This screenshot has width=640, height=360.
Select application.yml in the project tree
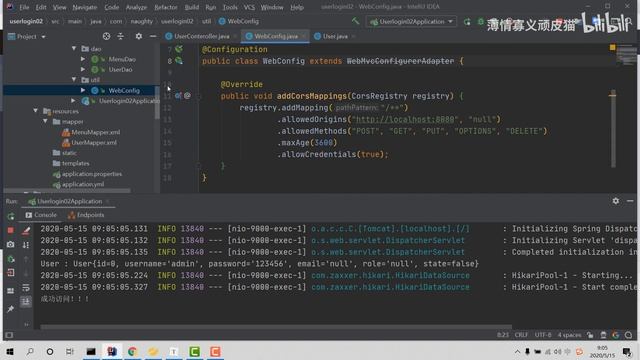(x=78, y=184)
